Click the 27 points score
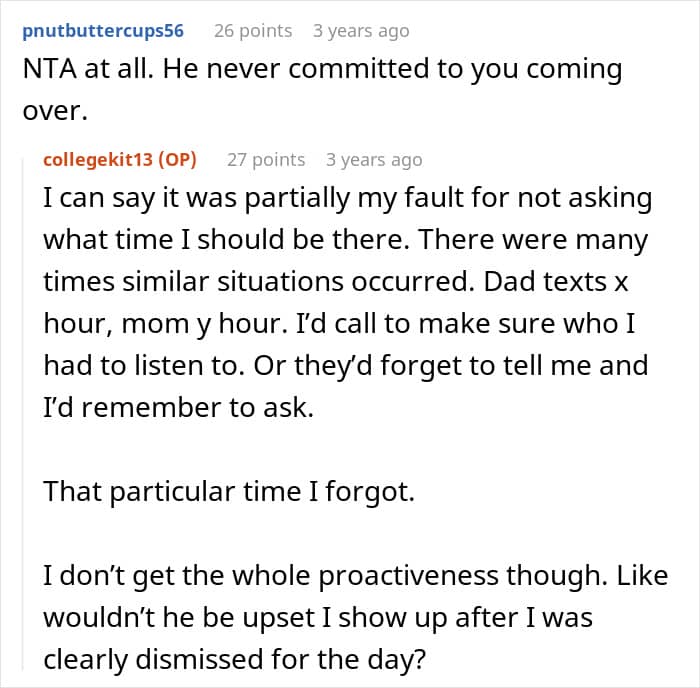The height and width of the screenshot is (688, 700). click(x=265, y=160)
